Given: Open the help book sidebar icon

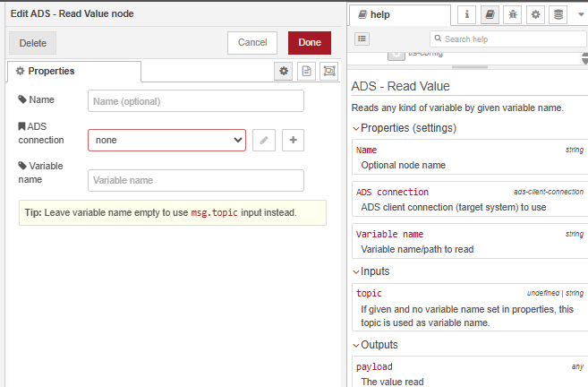Looking at the screenshot, I should point(490,14).
